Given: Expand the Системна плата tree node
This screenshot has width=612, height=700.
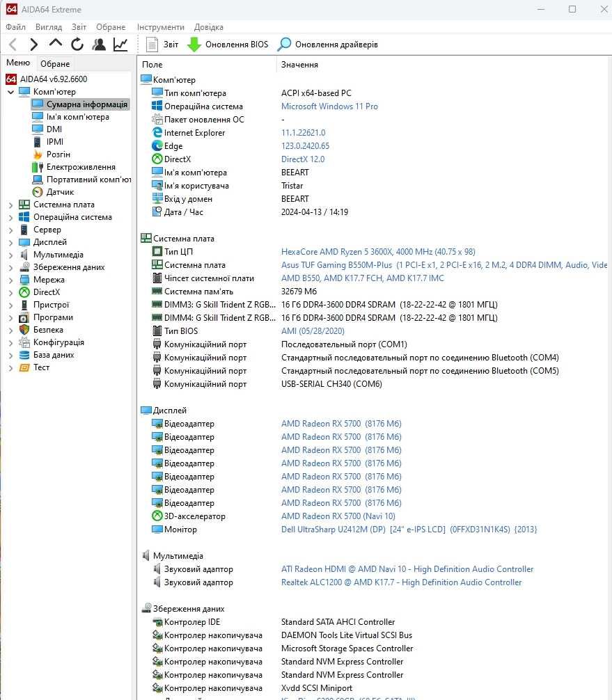Looking at the screenshot, I should click(10, 205).
